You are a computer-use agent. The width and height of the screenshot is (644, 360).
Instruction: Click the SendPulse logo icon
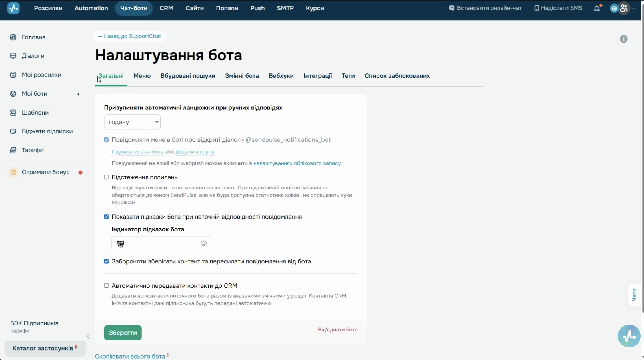(13, 8)
